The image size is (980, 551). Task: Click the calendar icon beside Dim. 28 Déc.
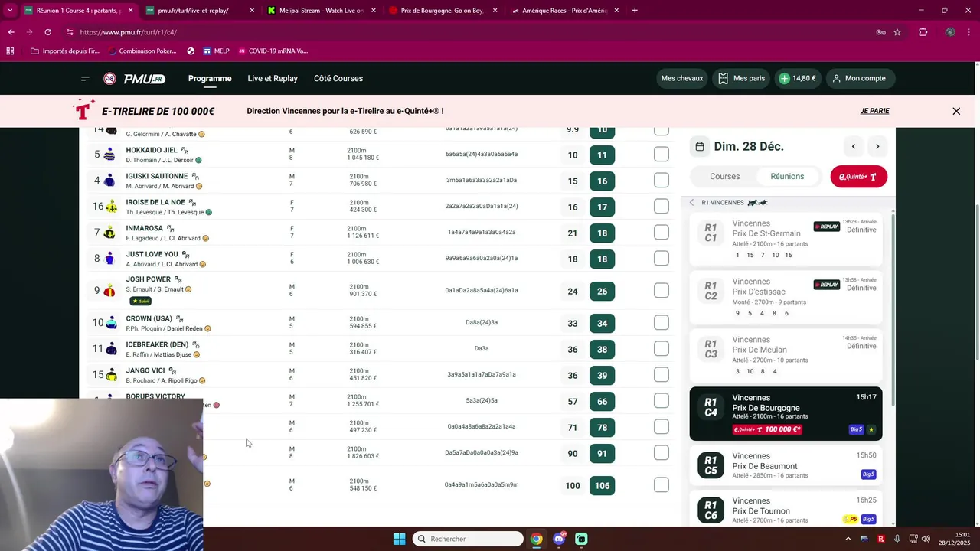(700, 146)
